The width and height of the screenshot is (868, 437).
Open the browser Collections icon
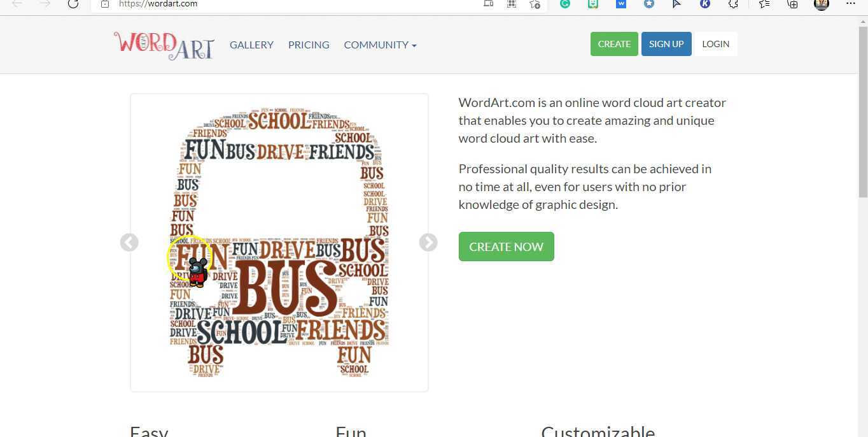[792, 4]
